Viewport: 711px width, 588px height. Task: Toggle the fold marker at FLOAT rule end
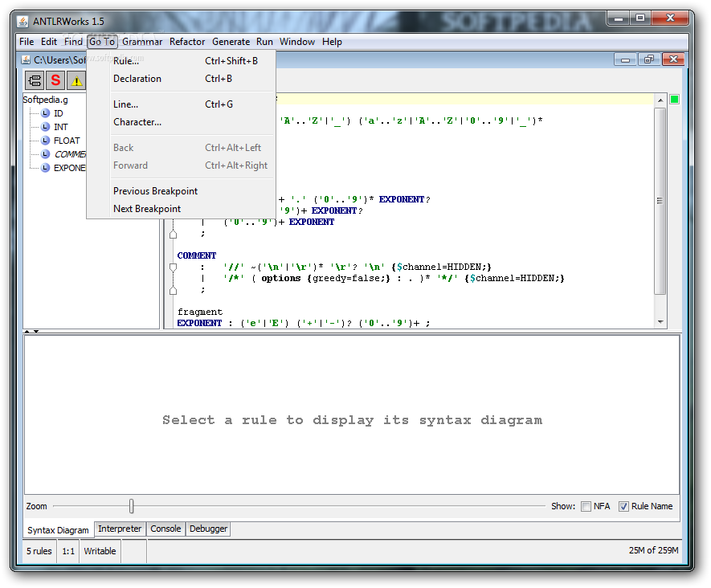pyautogui.click(x=173, y=234)
